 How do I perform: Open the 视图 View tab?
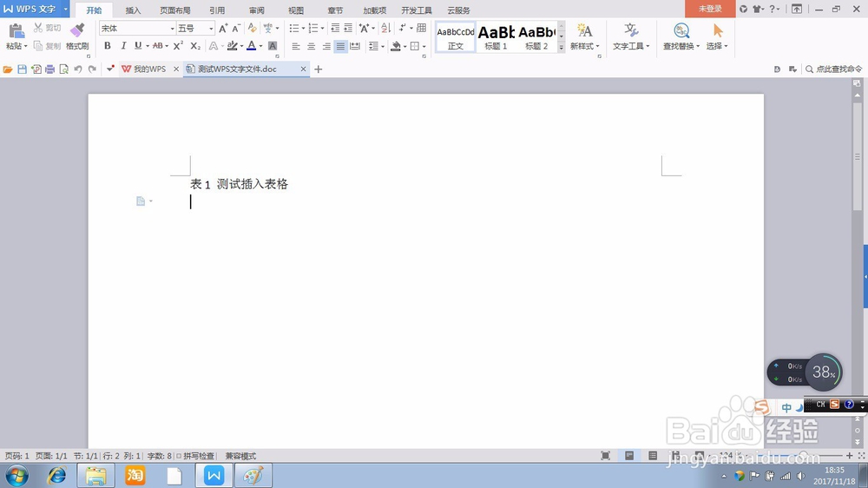pos(296,10)
